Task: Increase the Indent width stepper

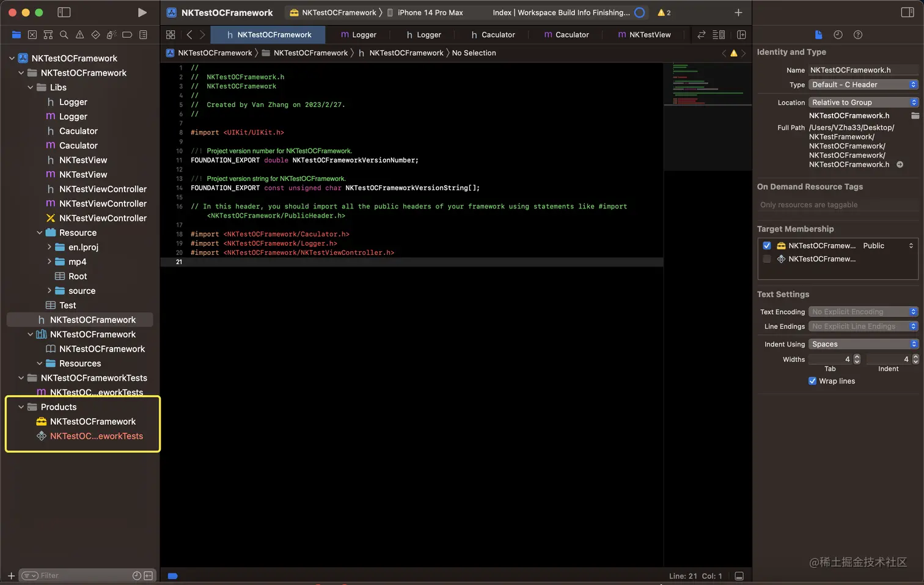Action: point(915,356)
